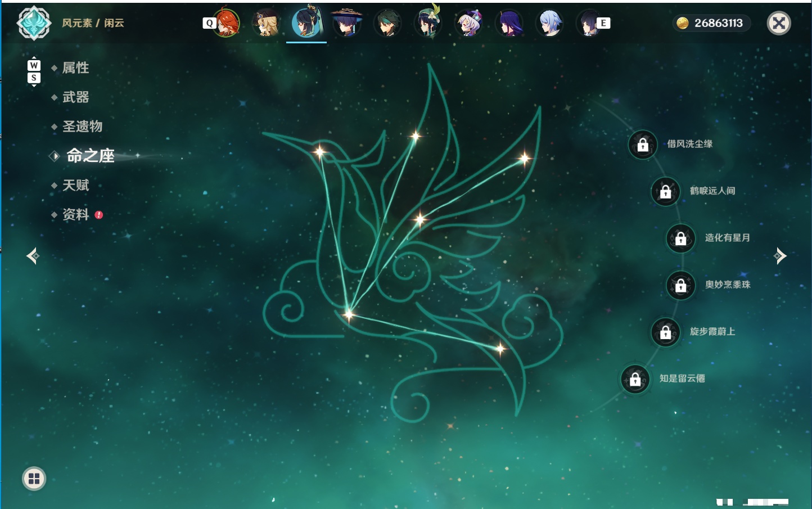
Task: Select the constellation label 知是留云僊
Action: click(682, 379)
